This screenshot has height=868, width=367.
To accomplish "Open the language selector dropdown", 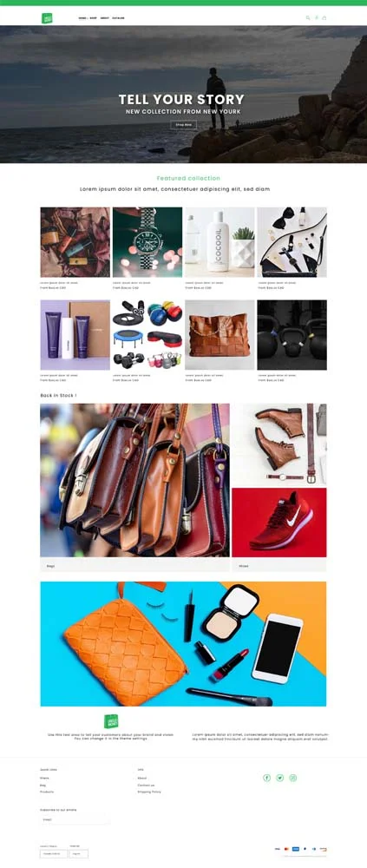I will pyautogui.click(x=79, y=853).
